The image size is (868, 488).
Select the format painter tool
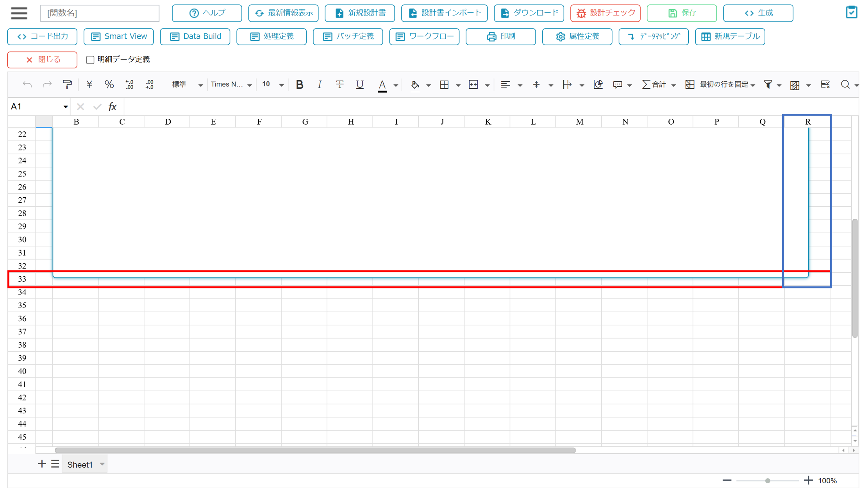coord(67,84)
